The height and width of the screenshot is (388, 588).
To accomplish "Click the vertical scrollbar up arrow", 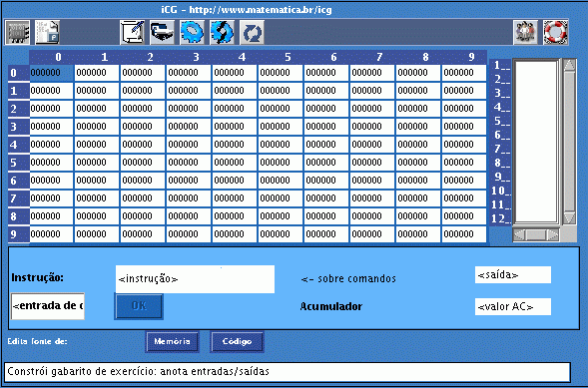I will (569, 65).
